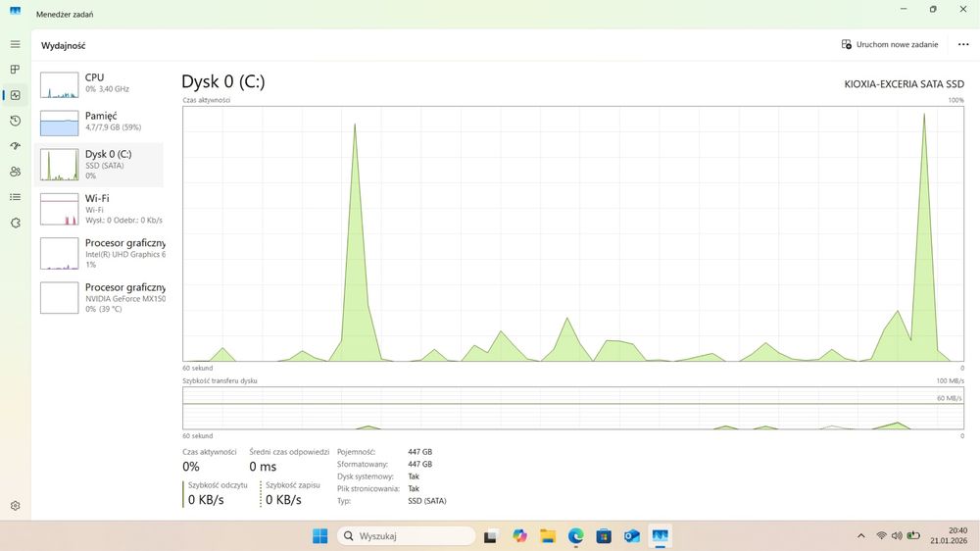Click the Czas aktywności 0% value
Viewport: 980px width, 551px height.
(191, 467)
